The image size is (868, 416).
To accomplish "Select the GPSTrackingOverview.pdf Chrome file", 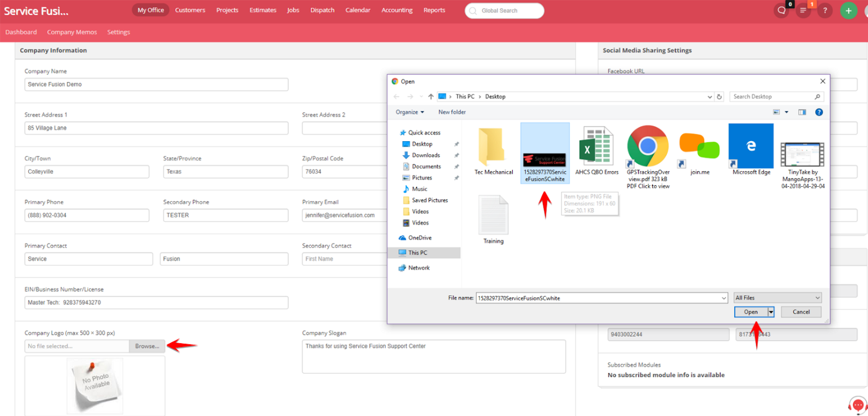I will 648,157.
